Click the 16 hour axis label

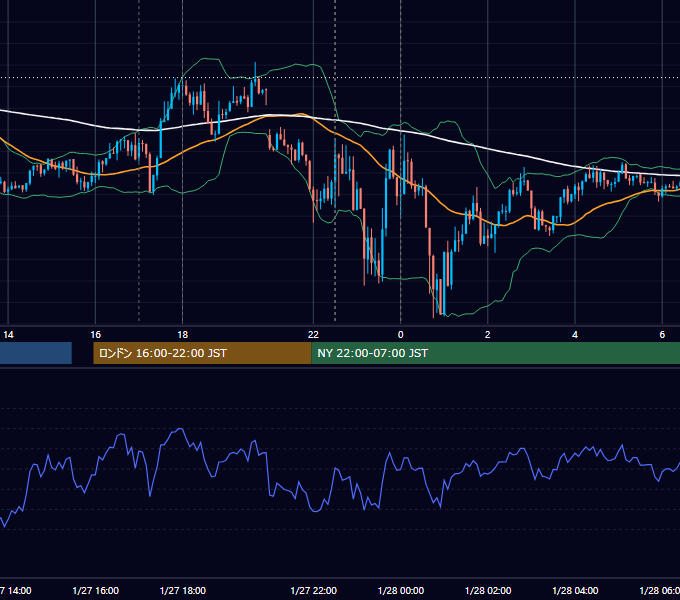tap(95, 335)
